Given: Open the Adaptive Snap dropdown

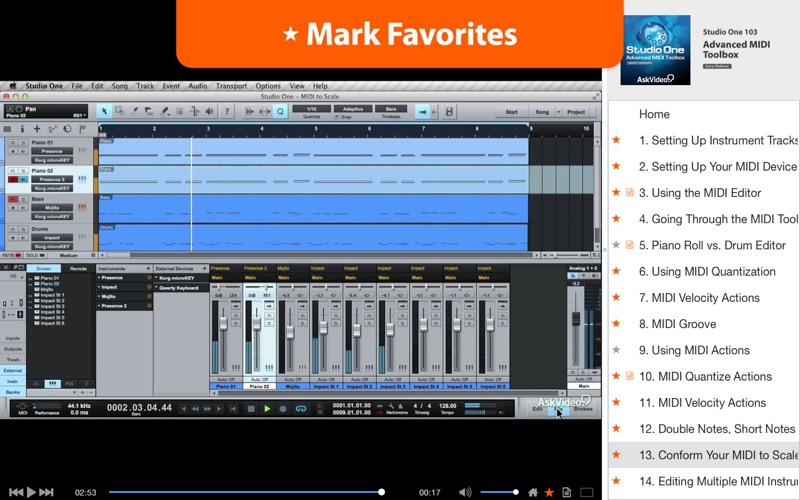Looking at the screenshot, I should tap(353, 109).
